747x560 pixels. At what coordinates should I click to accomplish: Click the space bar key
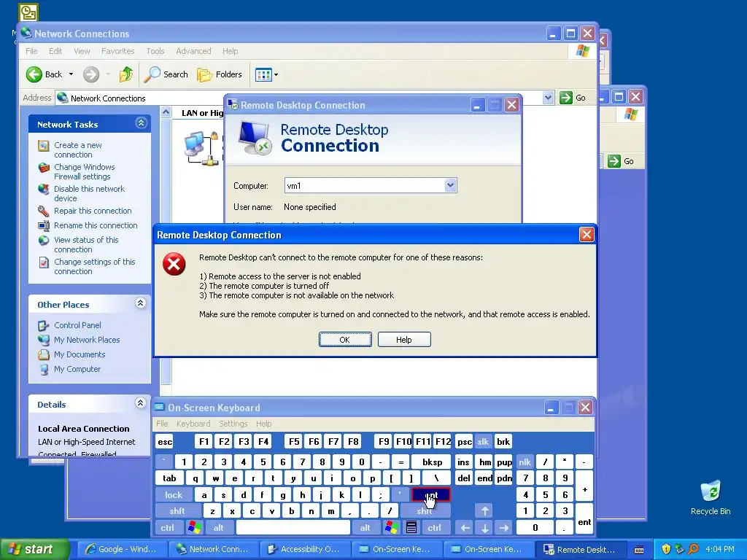click(x=293, y=528)
